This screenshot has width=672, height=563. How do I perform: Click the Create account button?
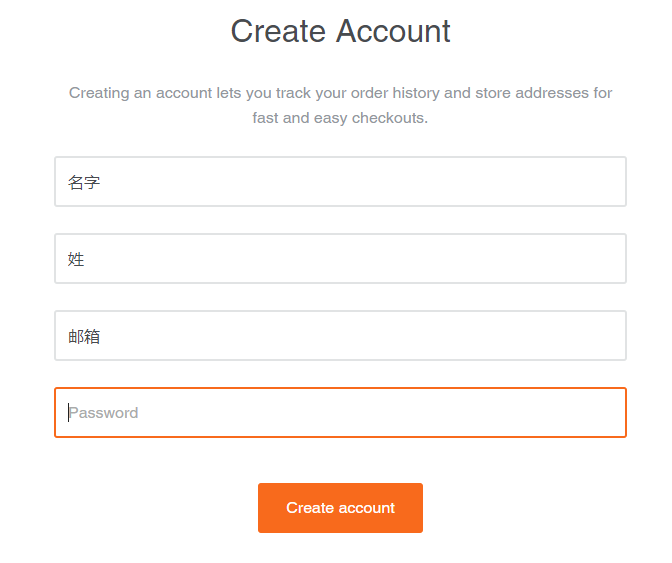[340, 508]
